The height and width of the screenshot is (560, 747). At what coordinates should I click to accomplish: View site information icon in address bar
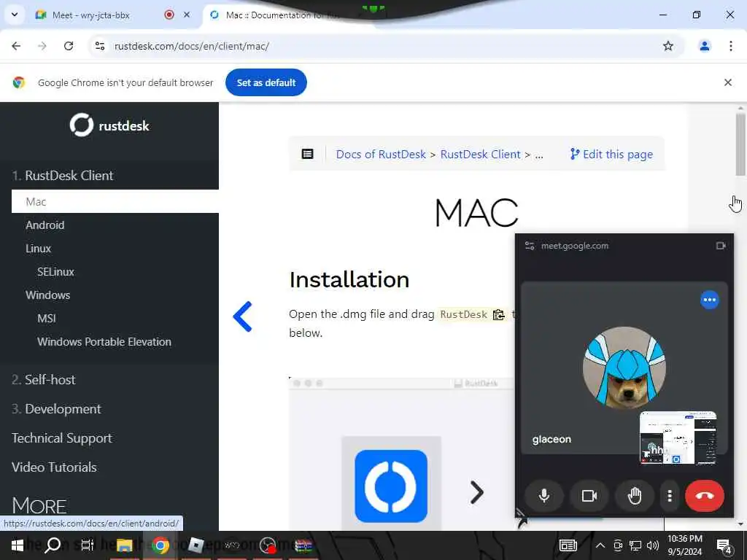100,46
